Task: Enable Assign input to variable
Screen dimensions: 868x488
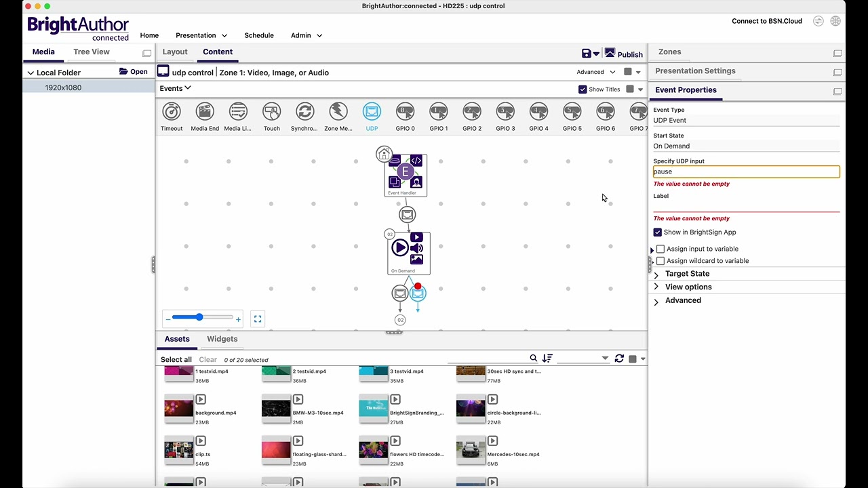Action: tap(660, 249)
